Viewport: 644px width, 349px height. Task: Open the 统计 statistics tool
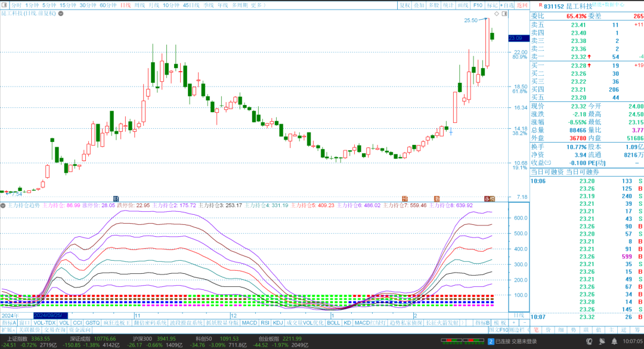448,5
